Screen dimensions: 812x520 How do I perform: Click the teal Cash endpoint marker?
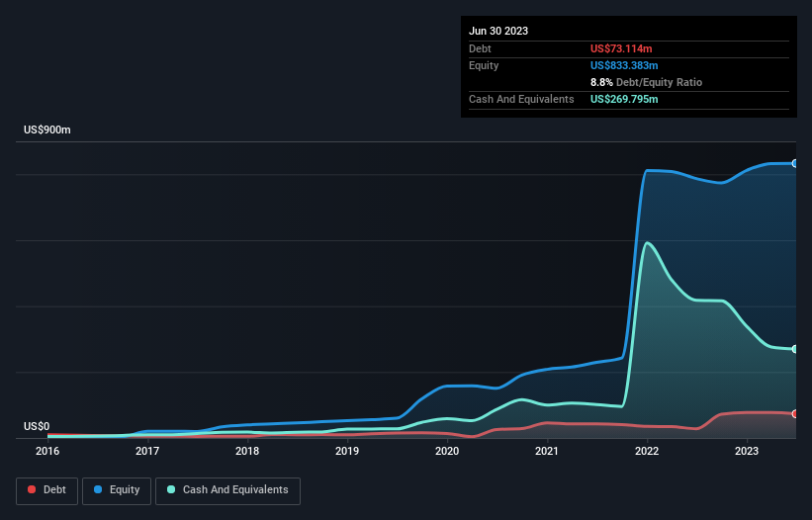click(795, 349)
